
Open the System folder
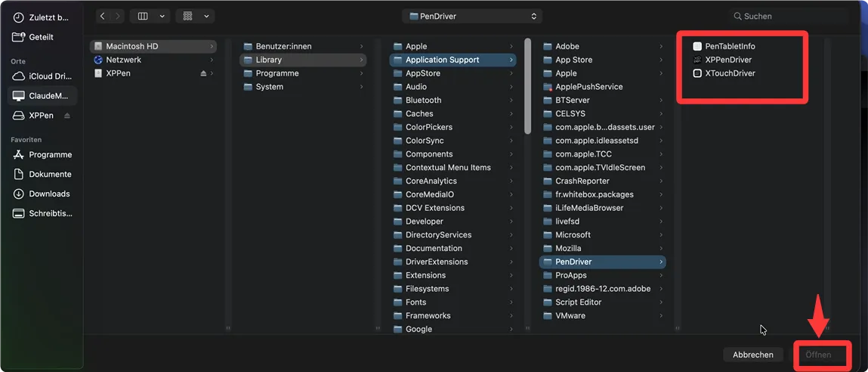point(303,86)
